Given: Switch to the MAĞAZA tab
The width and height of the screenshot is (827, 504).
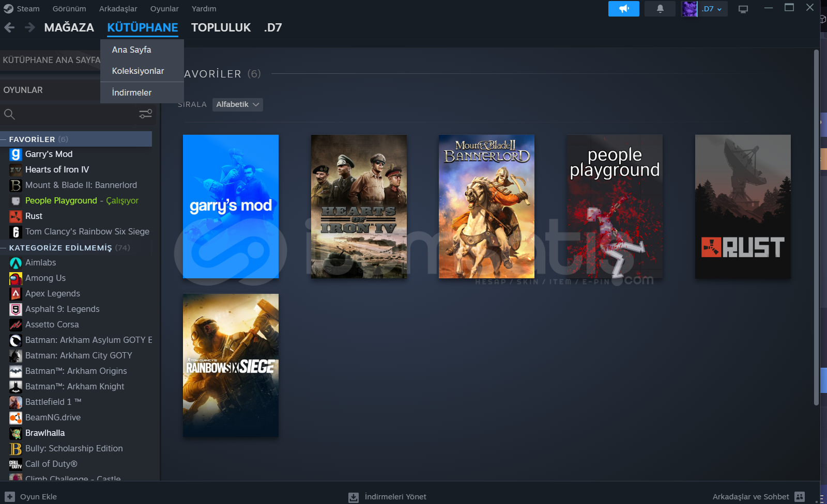Looking at the screenshot, I should tap(69, 27).
